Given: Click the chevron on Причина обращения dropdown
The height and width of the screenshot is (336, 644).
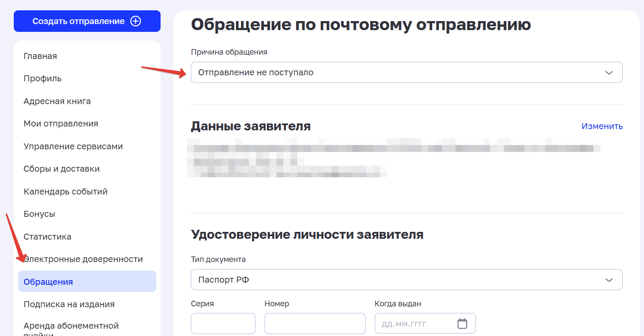Looking at the screenshot, I should tap(609, 72).
